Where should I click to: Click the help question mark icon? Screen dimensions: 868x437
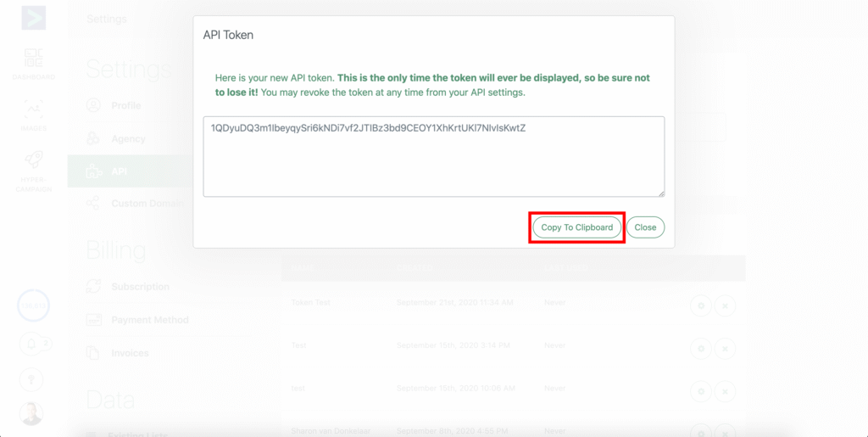[x=34, y=379]
